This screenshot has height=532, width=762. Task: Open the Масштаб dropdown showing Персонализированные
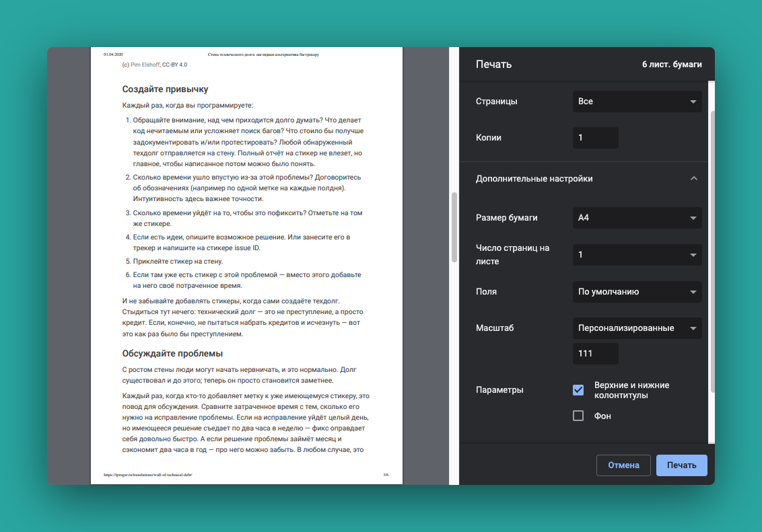pyautogui.click(x=637, y=328)
